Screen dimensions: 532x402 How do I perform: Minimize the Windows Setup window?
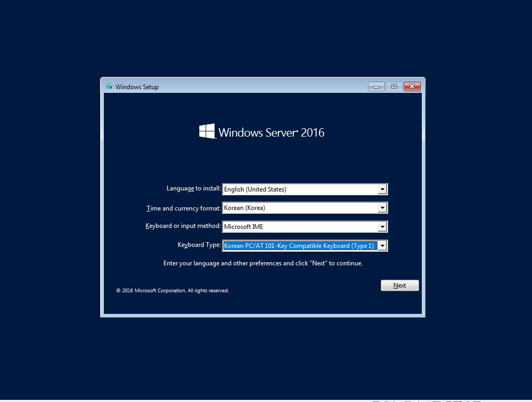coord(376,87)
